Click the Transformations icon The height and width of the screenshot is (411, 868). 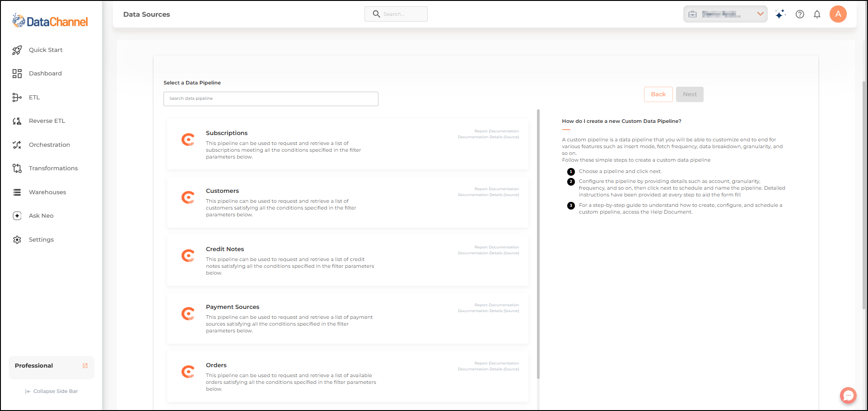pyautogui.click(x=17, y=168)
